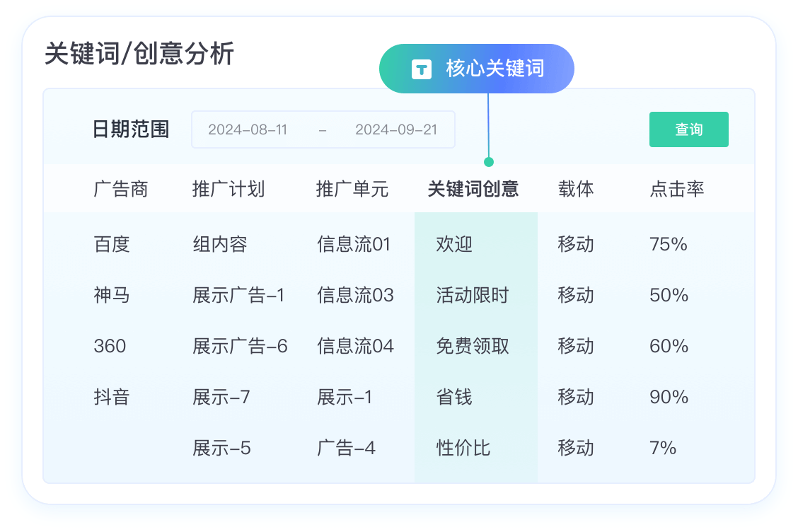Open the 展示广告-1 promotion plan
Viewport: 798px width, 532px height.
click(238, 295)
